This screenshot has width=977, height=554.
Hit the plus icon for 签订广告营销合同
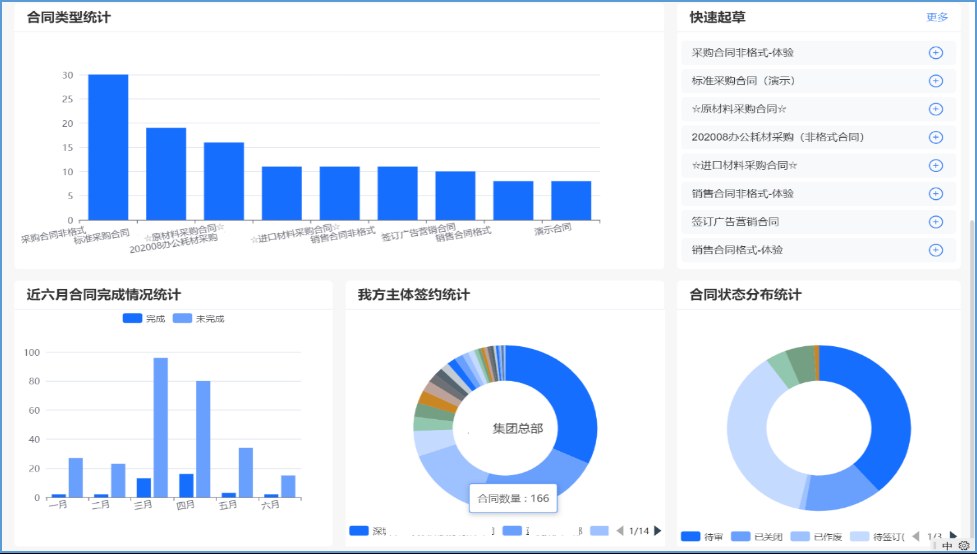[x=935, y=222]
